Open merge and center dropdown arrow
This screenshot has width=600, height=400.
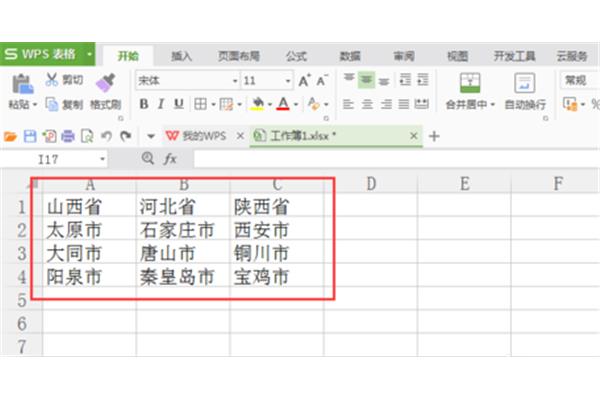point(492,104)
